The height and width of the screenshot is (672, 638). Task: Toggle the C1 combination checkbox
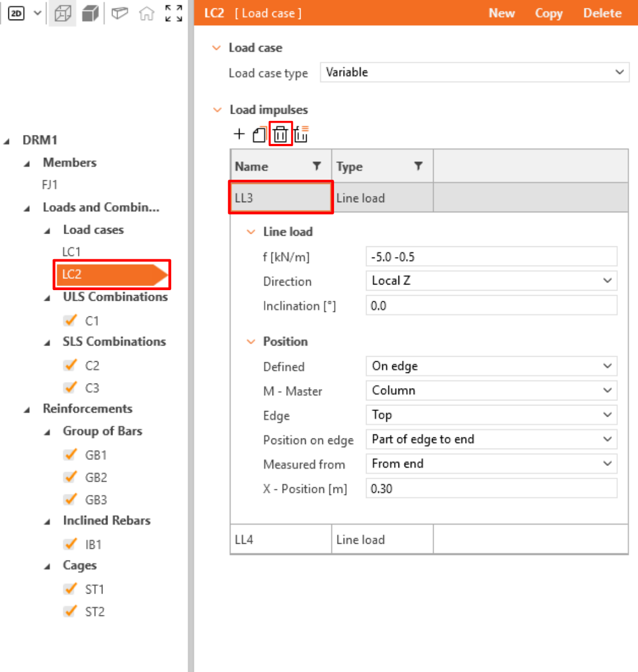(x=70, y=320)
